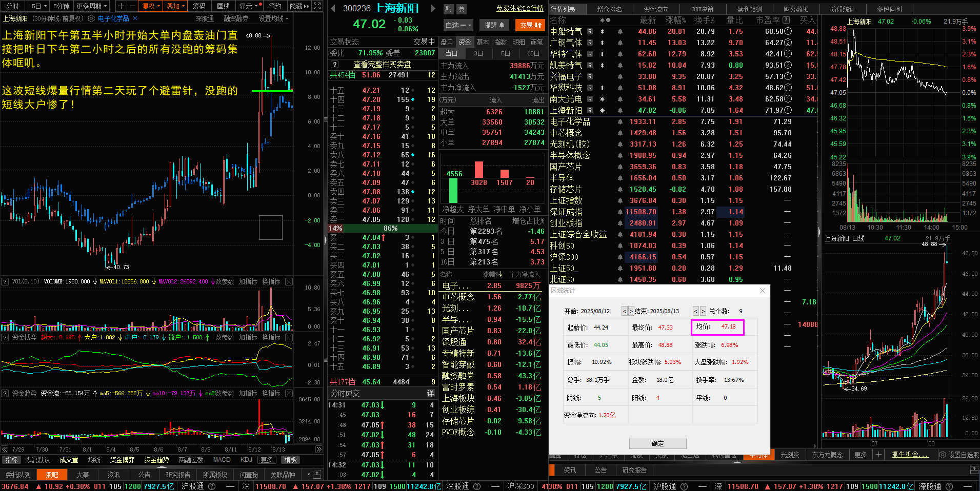Click the scroll-right arrow at the end of date axis

[x=319, y=449]
